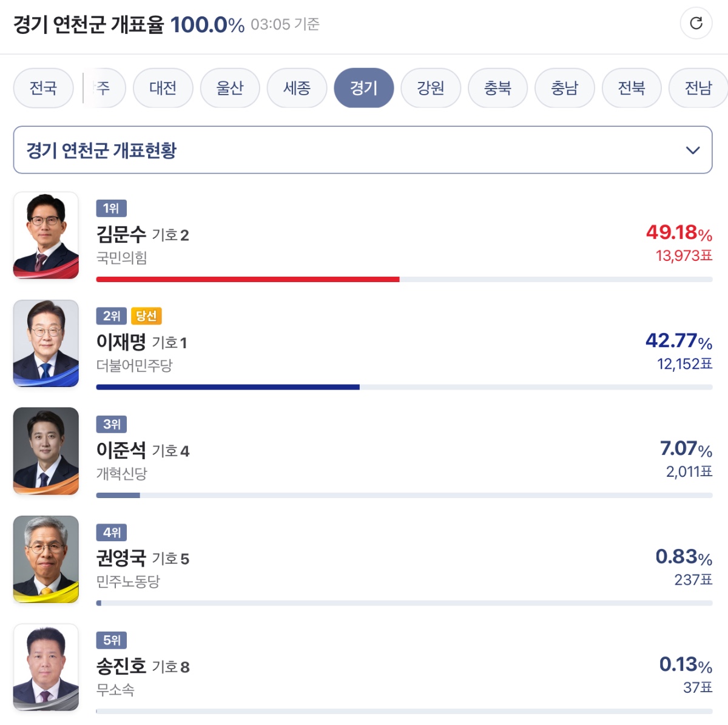Image resolution: width=728 pixels, height=725 pixels.
Task: Click the red 김문수 vote progress bar
Action: (248, 280)
